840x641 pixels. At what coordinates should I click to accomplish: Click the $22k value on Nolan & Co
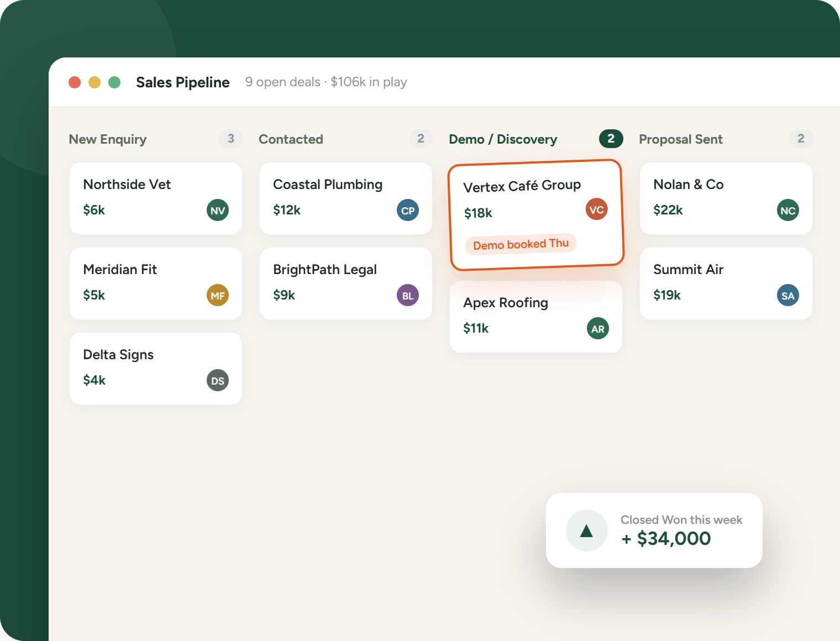point(668,210)
